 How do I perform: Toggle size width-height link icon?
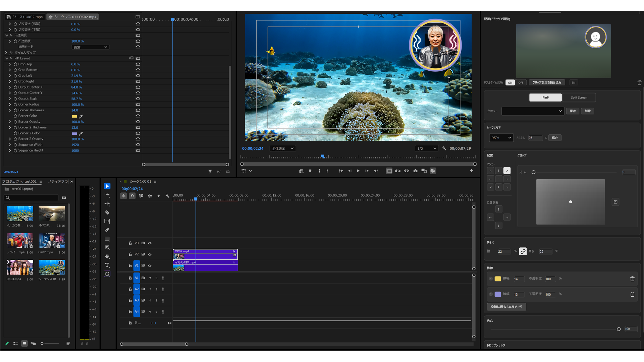(523, 251)
